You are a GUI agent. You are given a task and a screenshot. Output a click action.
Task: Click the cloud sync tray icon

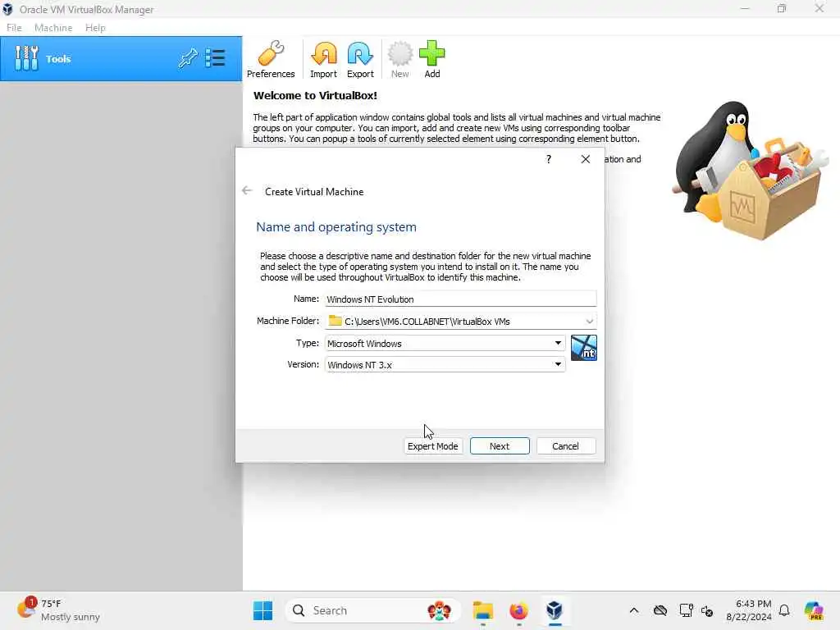pos(660,610)
